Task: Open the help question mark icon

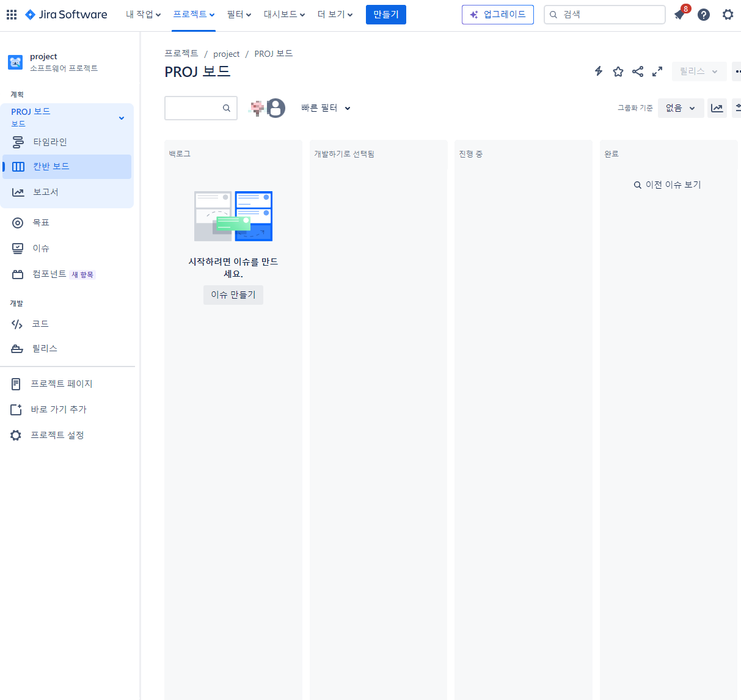Action: coord(704,15)
